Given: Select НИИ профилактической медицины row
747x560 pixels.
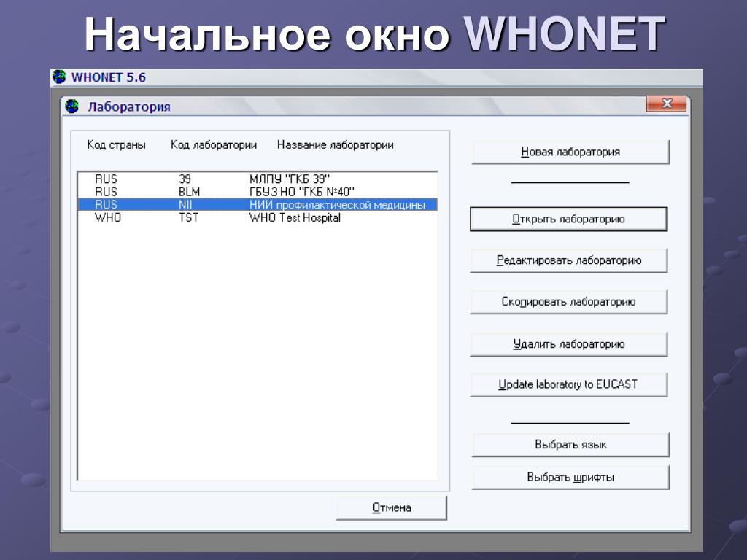Looking at the screenshot, I should point(258,205).
